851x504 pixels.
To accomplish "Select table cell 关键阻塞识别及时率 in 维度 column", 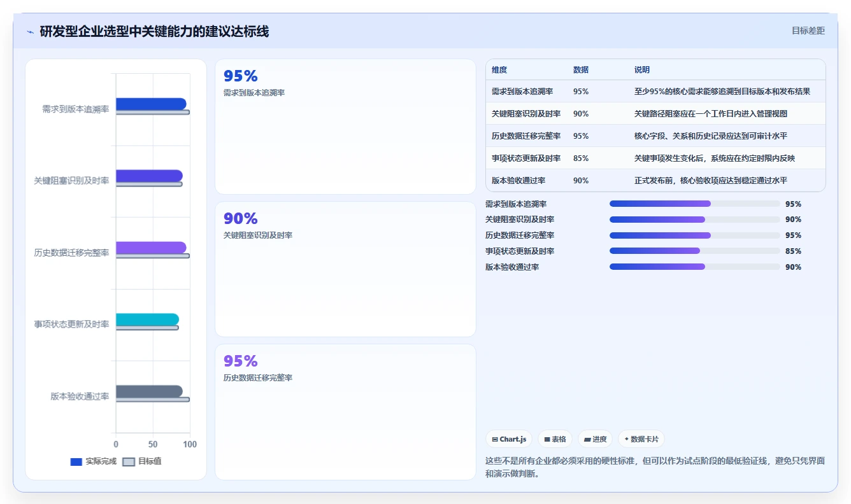I will (x=526, y=114).
